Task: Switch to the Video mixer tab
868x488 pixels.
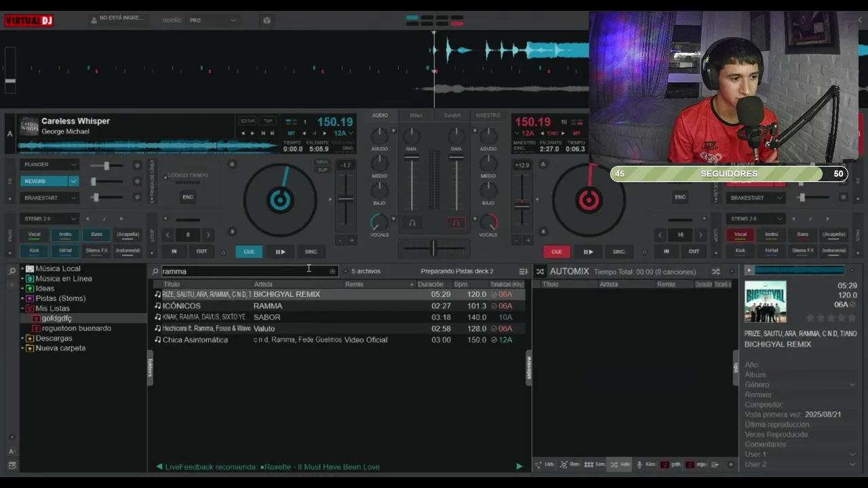Action: [x=416, y=115]
